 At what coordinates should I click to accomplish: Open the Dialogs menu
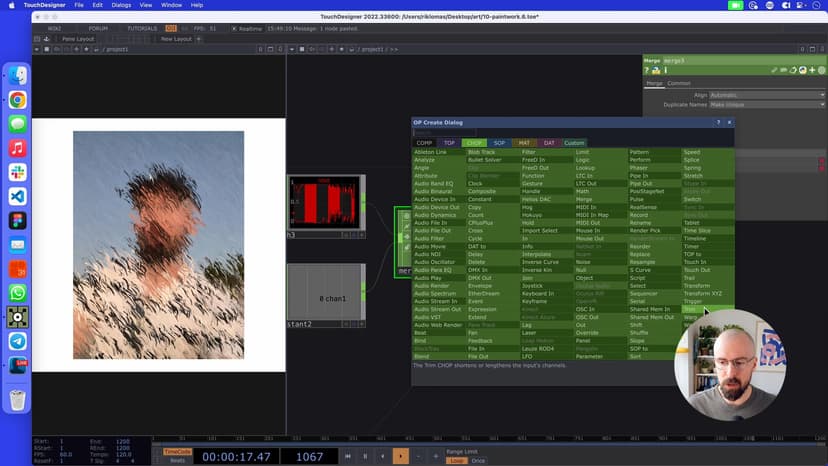(122, 5)
